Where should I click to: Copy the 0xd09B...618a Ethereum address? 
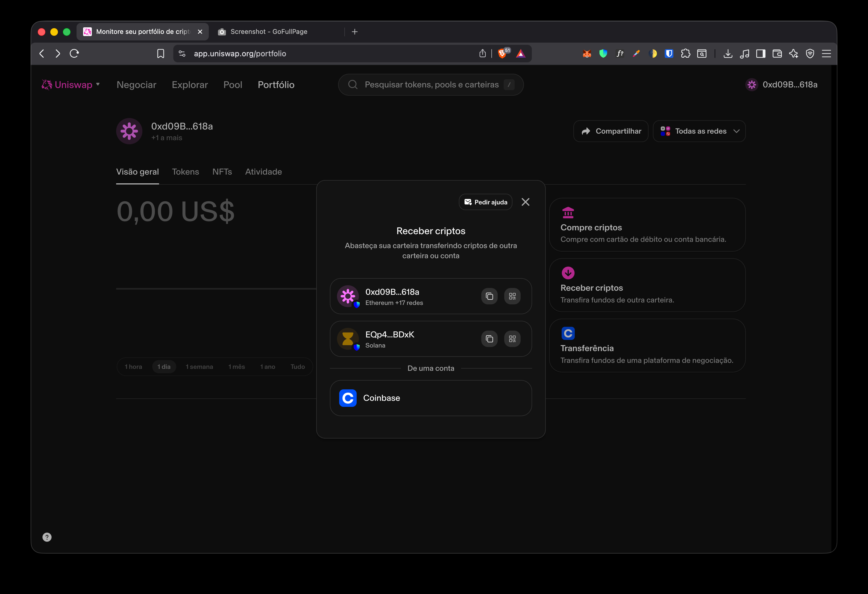click(489, 296)
